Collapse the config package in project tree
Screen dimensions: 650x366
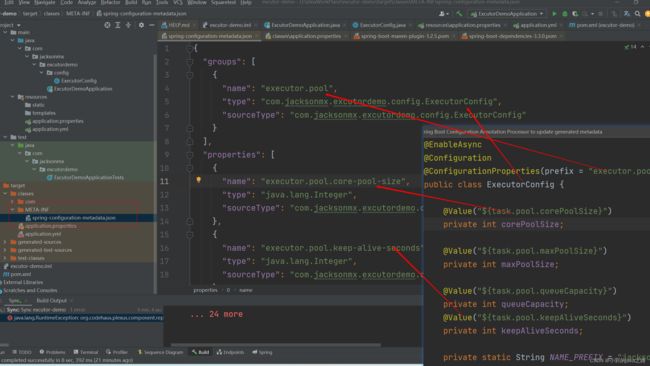tap(41, 73)
